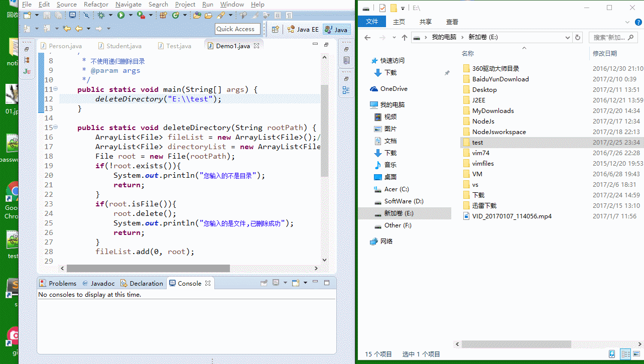Click the Refresh button in Explorer address bar
Viewport: 644px width, 364px height.
578,38
